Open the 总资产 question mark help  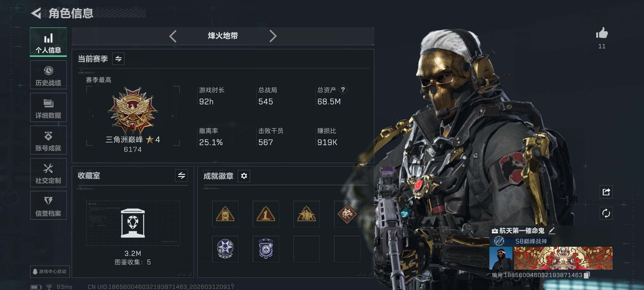pyautogui.click(x=343, y=90)
